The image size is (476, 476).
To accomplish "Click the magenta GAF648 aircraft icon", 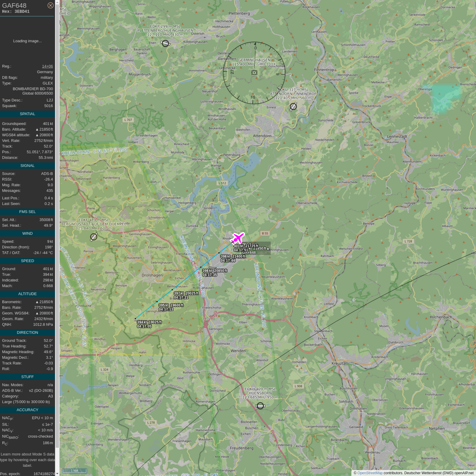I will 237,238.
